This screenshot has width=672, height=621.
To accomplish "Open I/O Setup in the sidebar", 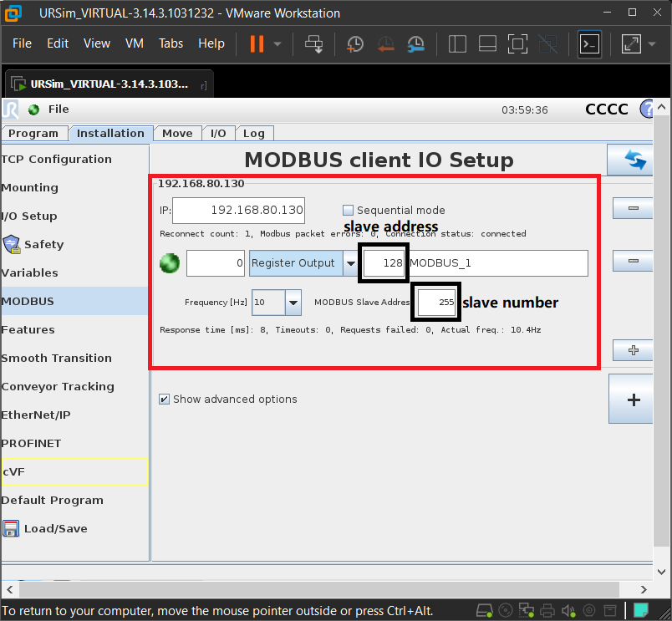I will (74, 216).
